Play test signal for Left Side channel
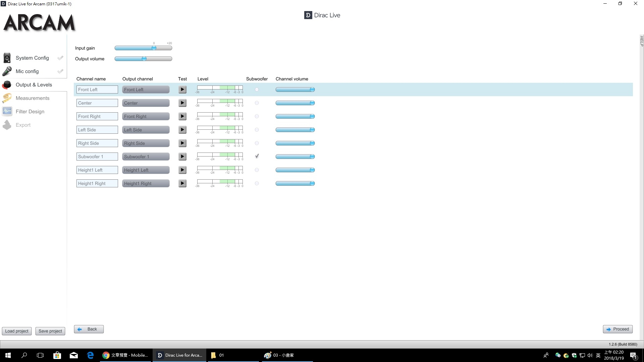The height and width of the screenshot is (362, 644). 182,130
